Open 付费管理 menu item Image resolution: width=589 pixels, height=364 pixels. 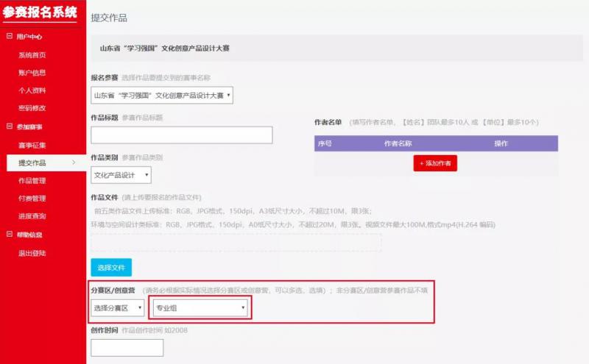32,198
